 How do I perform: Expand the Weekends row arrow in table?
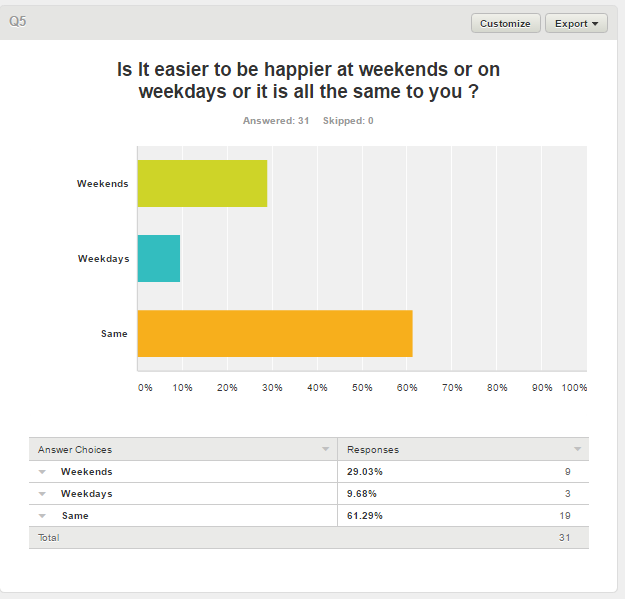(43, 472)
